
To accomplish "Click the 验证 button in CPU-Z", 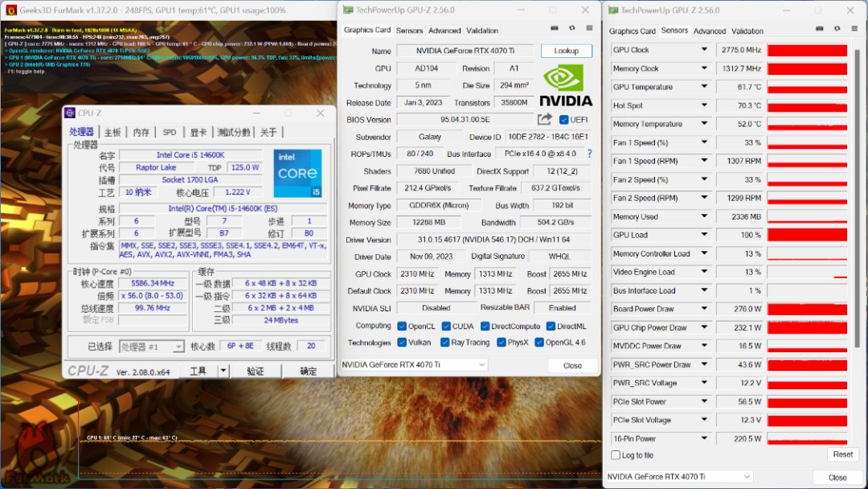I will 256,371.
